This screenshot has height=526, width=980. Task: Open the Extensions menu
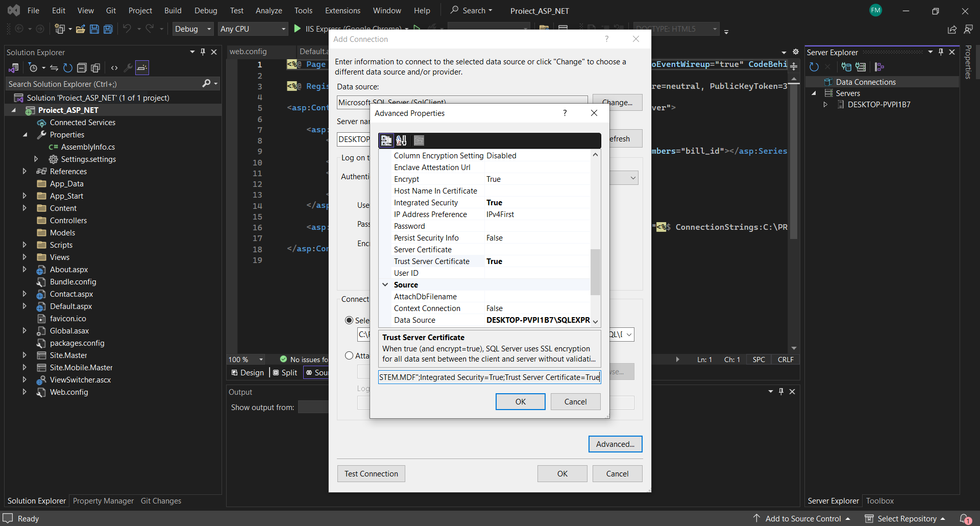tap(342, 10)
